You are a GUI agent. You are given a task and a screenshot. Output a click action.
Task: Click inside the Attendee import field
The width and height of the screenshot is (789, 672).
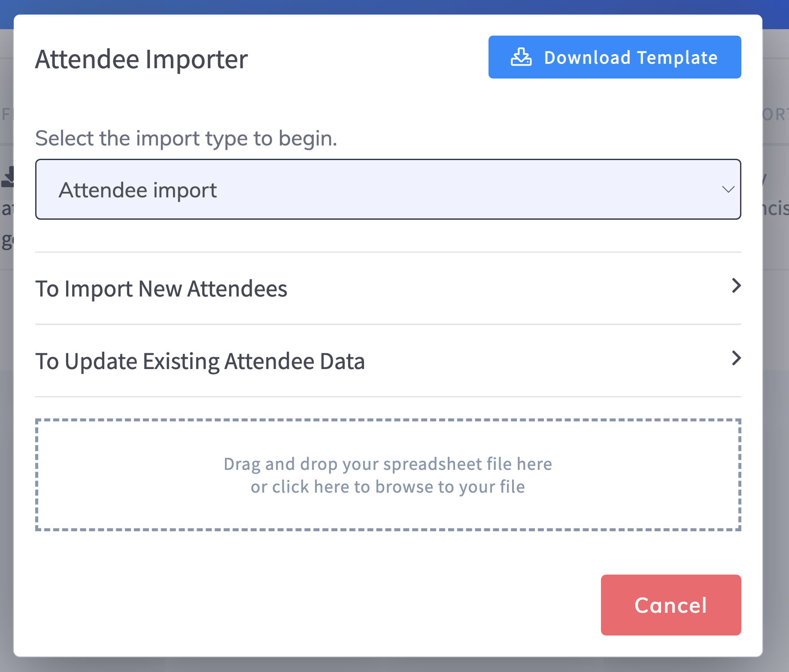coord(300,189)
